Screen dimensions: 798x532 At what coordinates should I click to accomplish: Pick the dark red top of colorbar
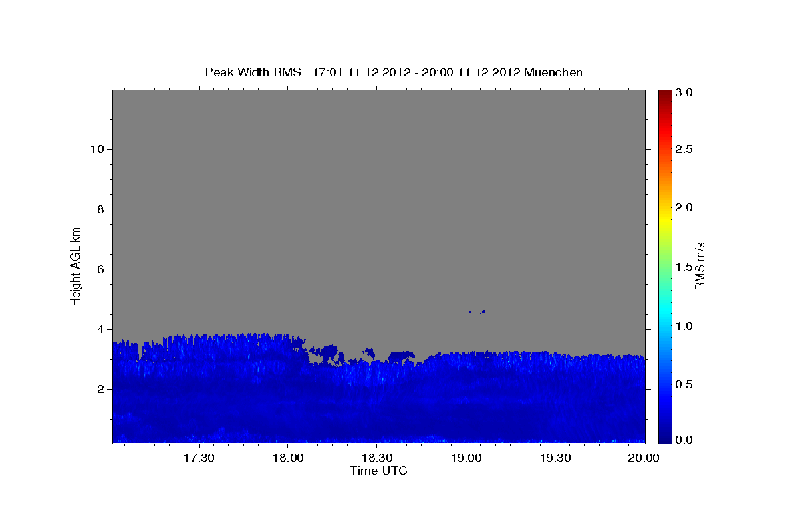665,94
